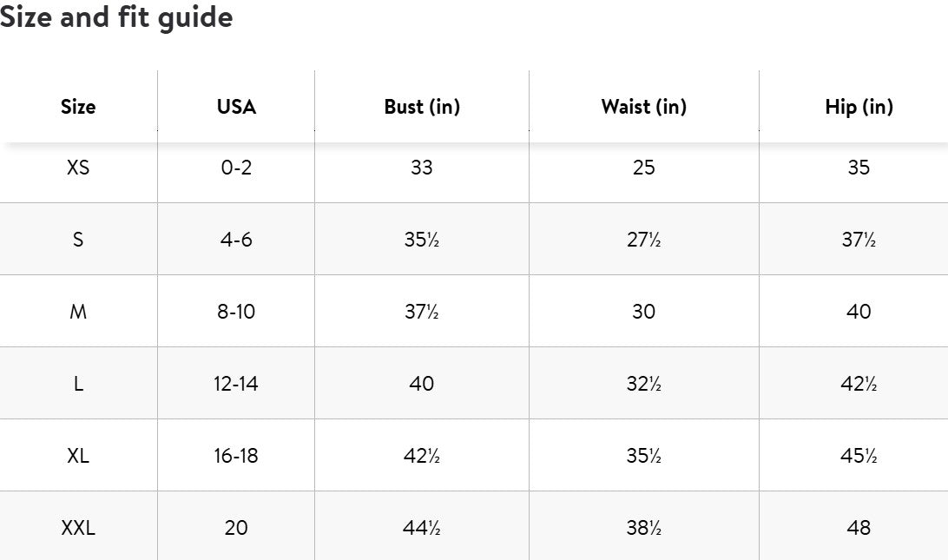This screenshot has width=948, height=560.
Task: Select the bust measurement for size XS
Action: coord(422,168)
